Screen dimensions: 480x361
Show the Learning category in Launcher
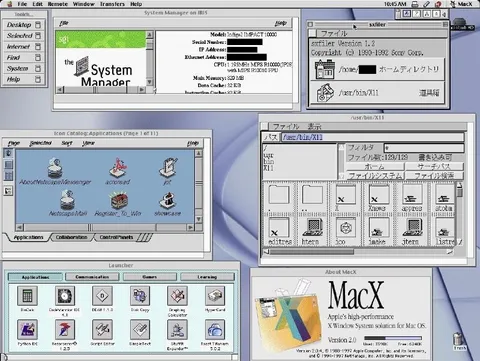(x=207, y=277)
